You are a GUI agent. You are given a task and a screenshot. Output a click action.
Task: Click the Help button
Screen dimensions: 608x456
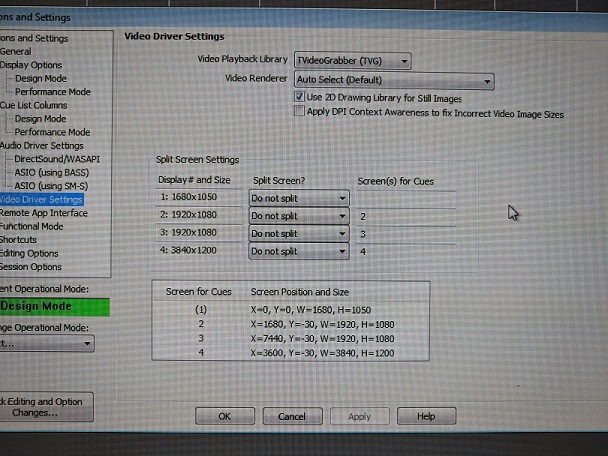[426, 416]
